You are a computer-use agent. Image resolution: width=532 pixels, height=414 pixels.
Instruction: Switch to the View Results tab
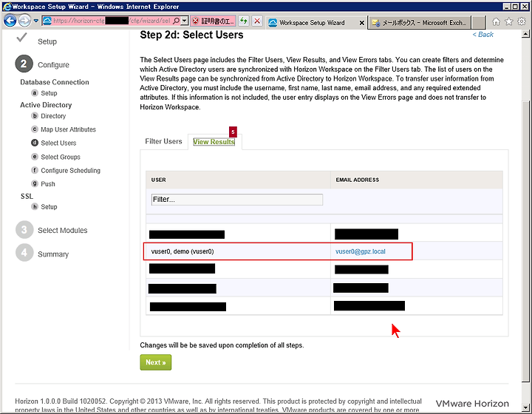click(214, 142)
